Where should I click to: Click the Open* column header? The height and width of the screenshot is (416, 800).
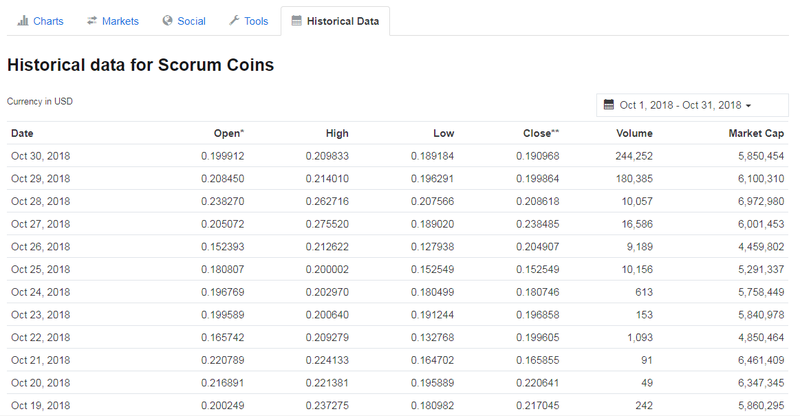pyautogui.click(x=229, y=133)
